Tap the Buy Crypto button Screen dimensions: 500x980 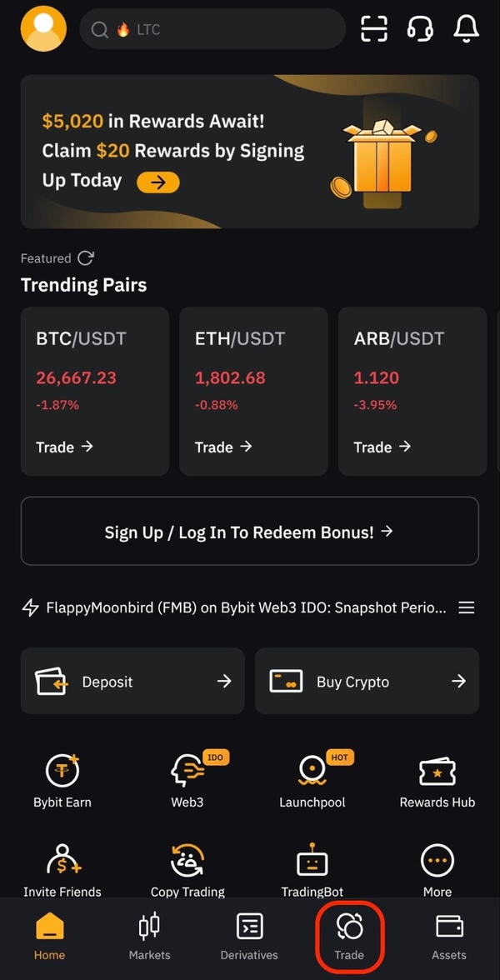point(367,682)
